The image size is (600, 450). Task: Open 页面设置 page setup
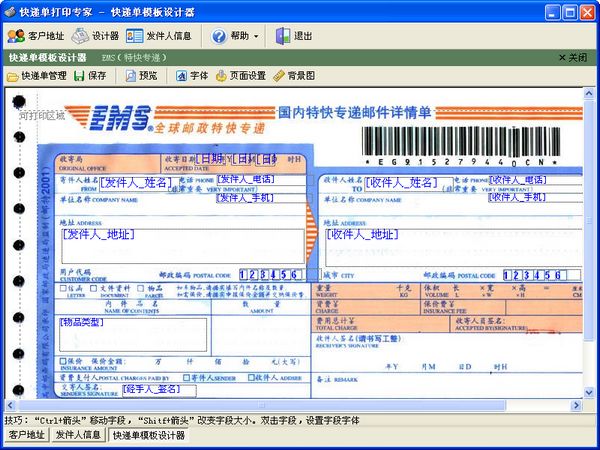241,76
